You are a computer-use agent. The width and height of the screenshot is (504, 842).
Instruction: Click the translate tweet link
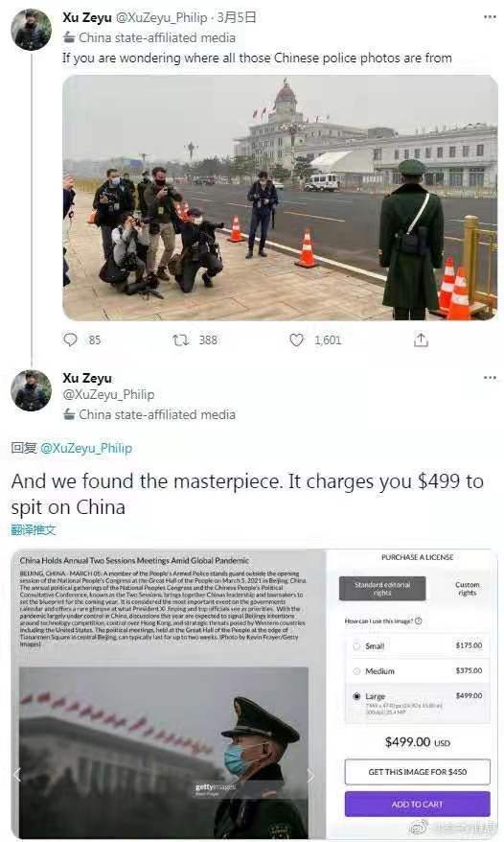[34, 530]
